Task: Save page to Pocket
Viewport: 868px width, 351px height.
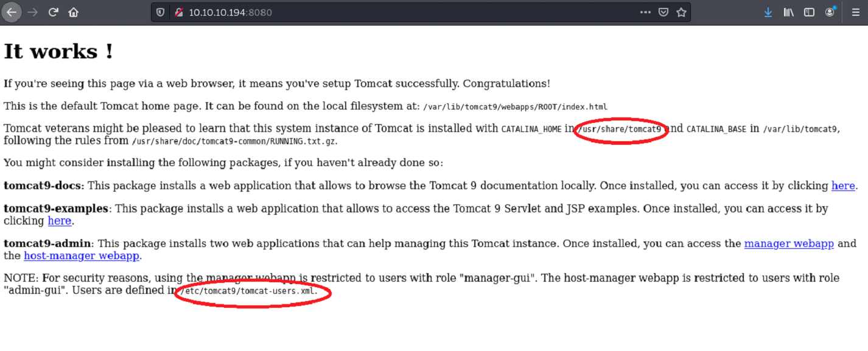Action: tap(663, 12)
